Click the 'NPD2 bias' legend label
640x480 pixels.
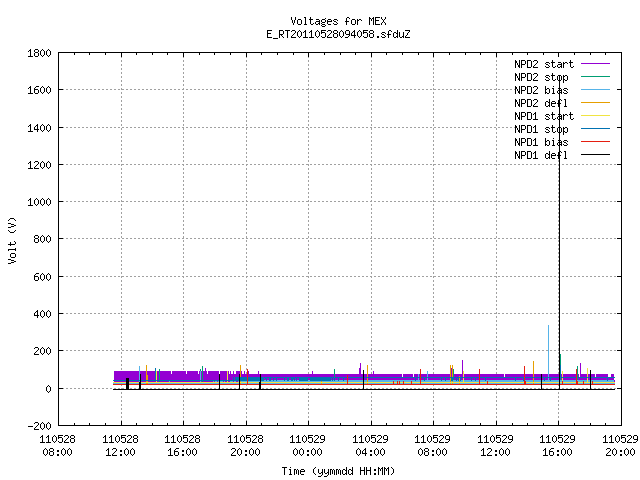tap(541, 90)
